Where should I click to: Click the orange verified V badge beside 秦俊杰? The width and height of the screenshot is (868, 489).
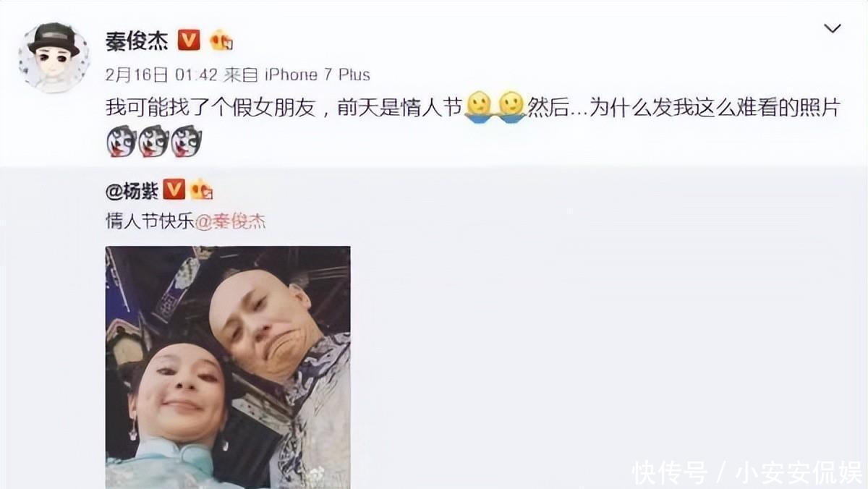(188, 41)
